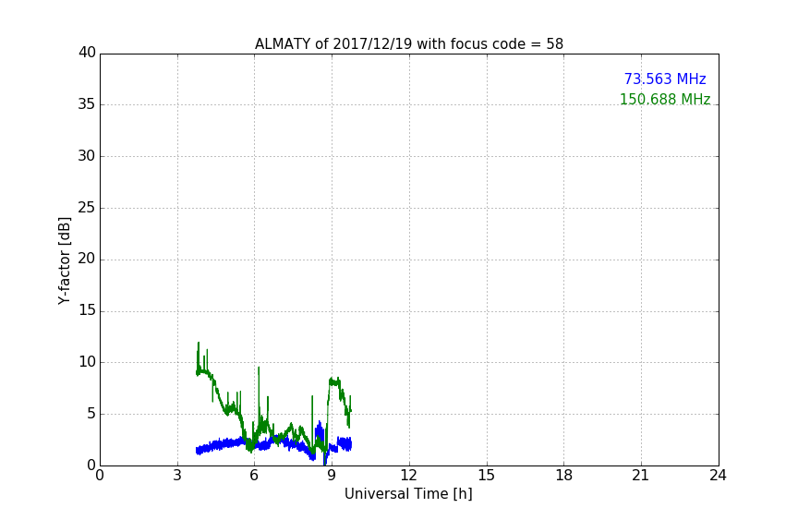Select the blue 73.563 MHz legend label
Viewport: 798px width, 532px height.
coord(665,79)
